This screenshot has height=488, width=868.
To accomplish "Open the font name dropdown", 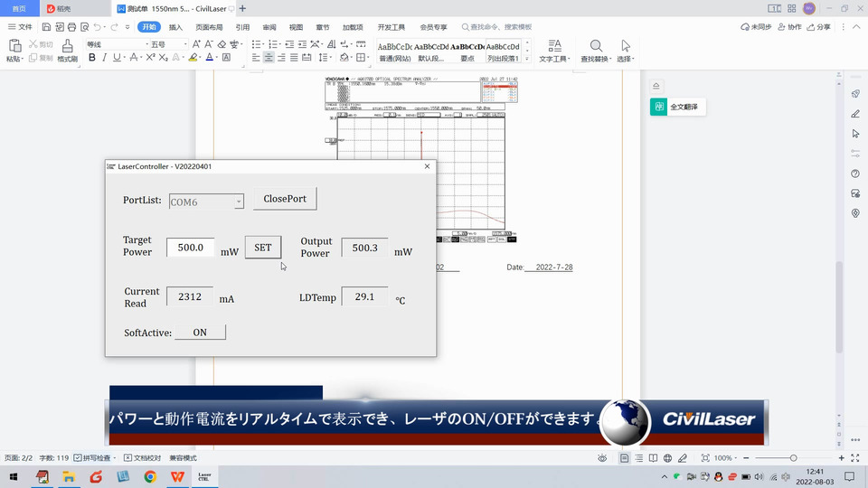I will [x=146, y=44].
